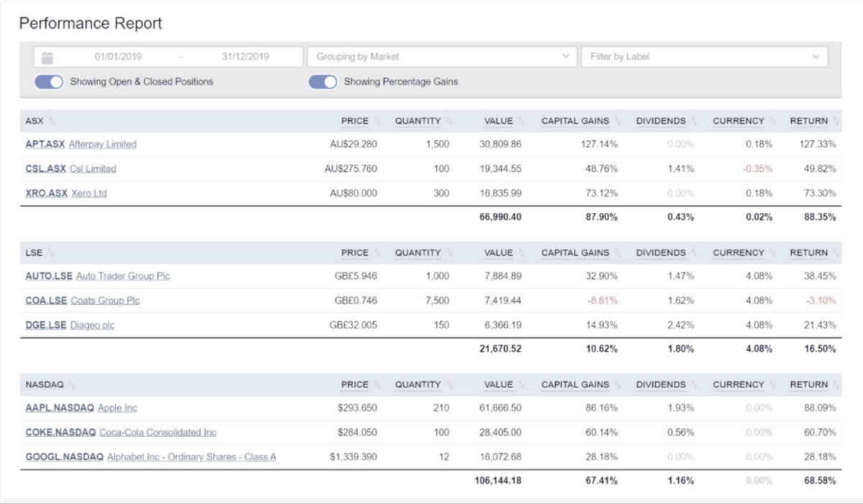This screenshot has width=863, height=504.
Task: Sort ASX group by name icon
Action: pos(52,122)
